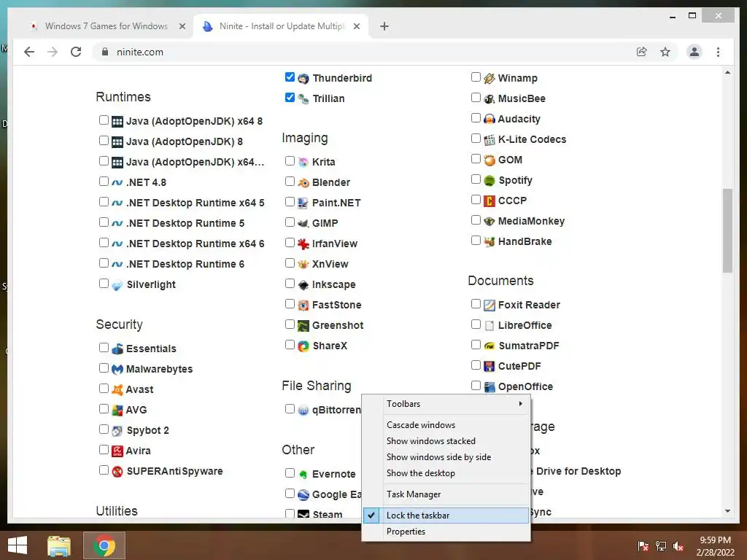The image size is (747, 560).
Task: Check the K-Lite Codecs checkbox
Action: (476, 139)
